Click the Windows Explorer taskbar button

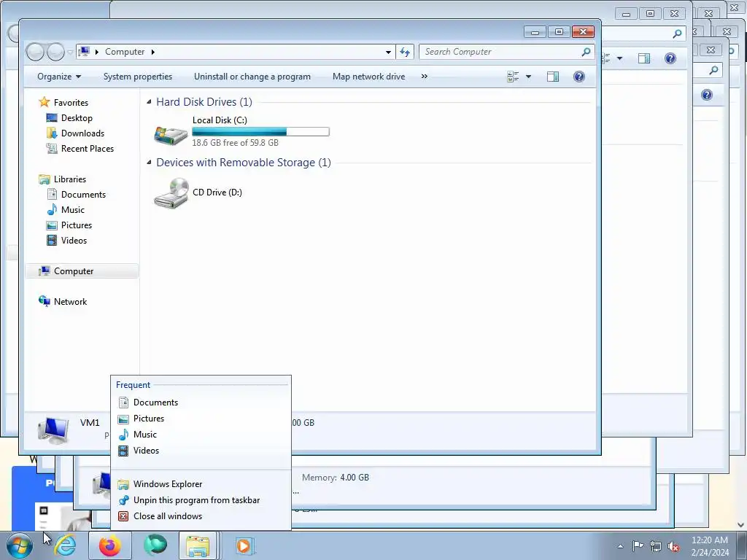coord(199,545)
